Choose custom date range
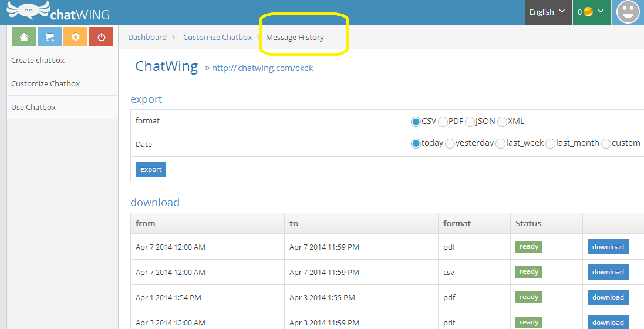This screenshot has height=329, width=644. (606, 143)
